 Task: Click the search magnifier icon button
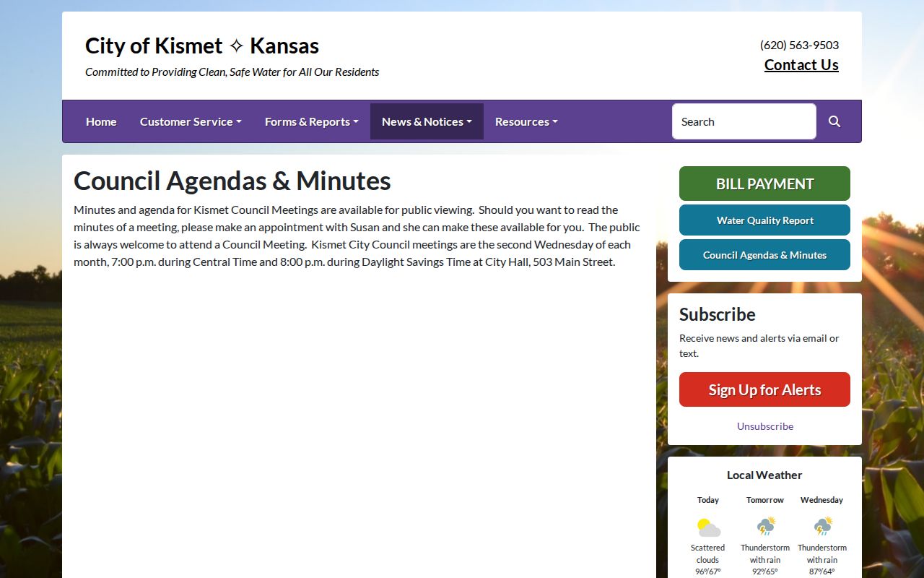[834, 121]
